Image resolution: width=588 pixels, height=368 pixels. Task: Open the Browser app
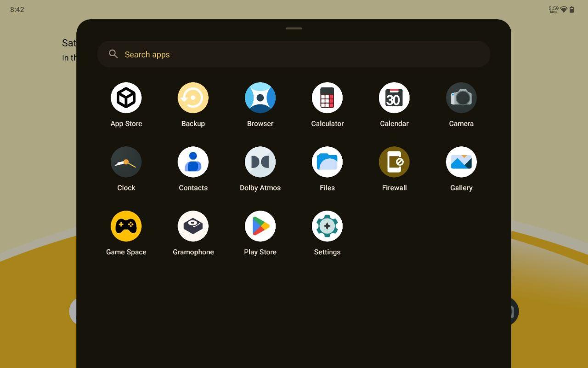pos(260,98)
